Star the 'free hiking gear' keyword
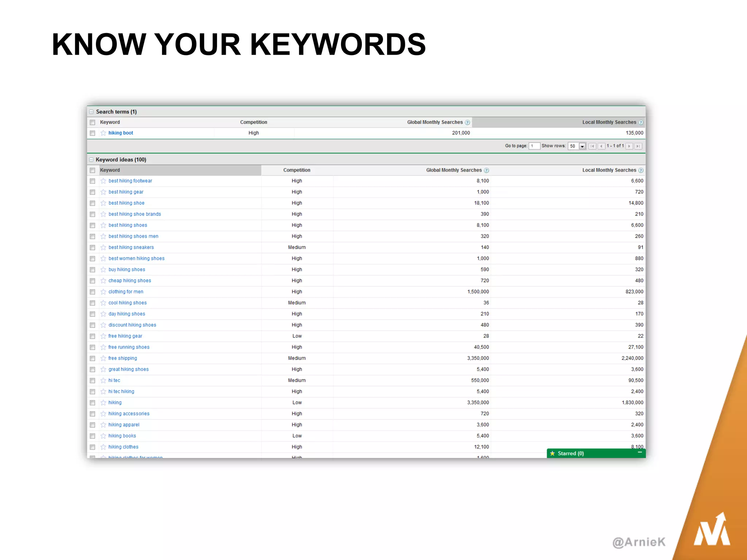The image size is (747, 560). (x=103, y=336)
